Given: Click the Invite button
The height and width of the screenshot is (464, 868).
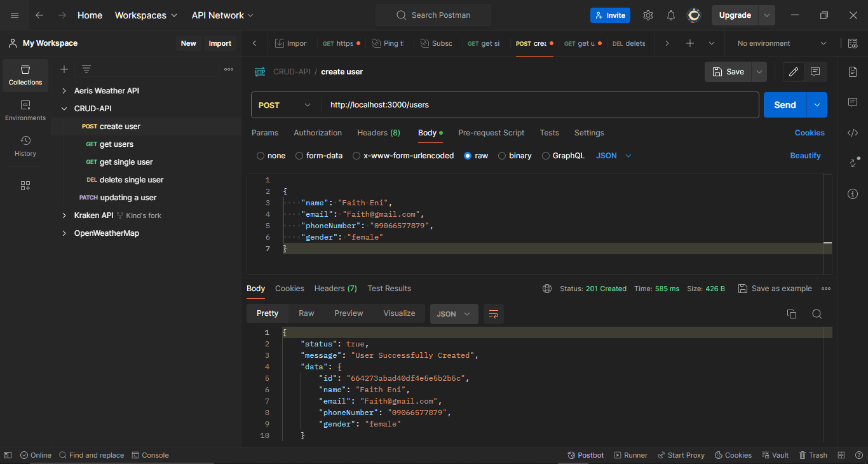Looking at the screenshot, I should pos(610,15).
